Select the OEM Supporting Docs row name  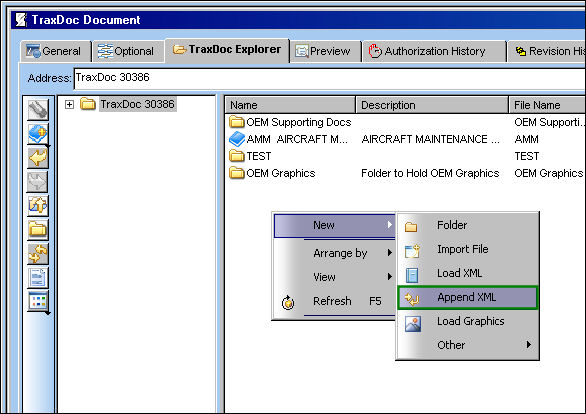point(299,122)
